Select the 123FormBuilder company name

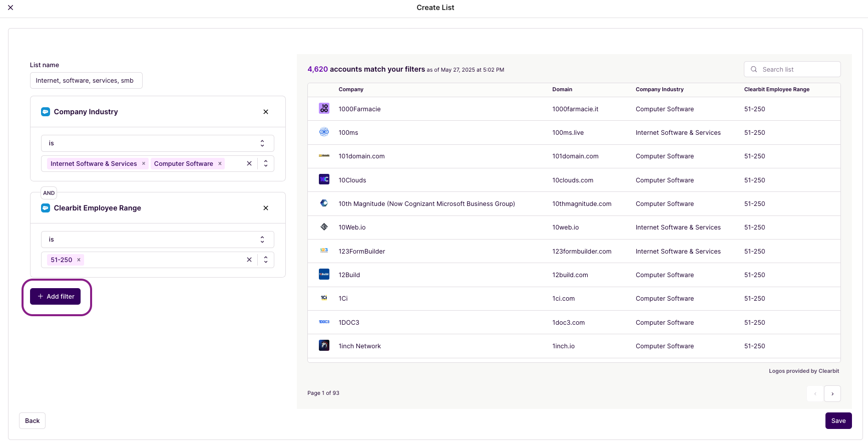(362, 252)
